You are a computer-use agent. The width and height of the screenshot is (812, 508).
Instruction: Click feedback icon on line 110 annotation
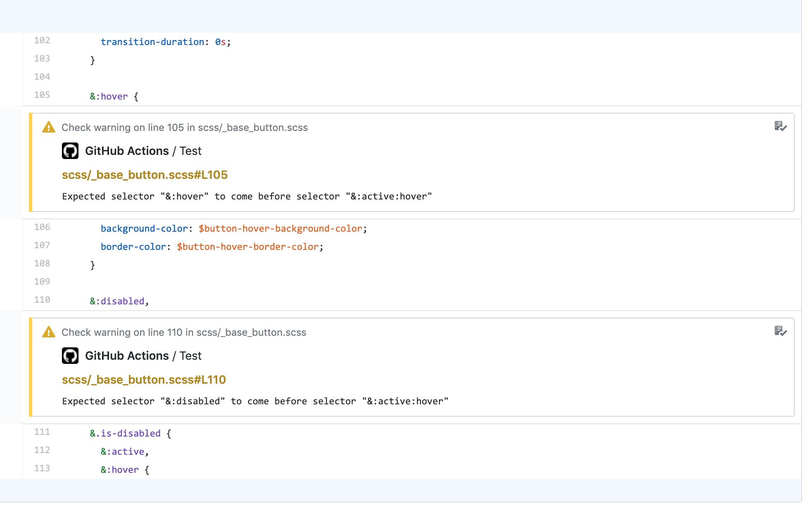[x=781, y=331]
